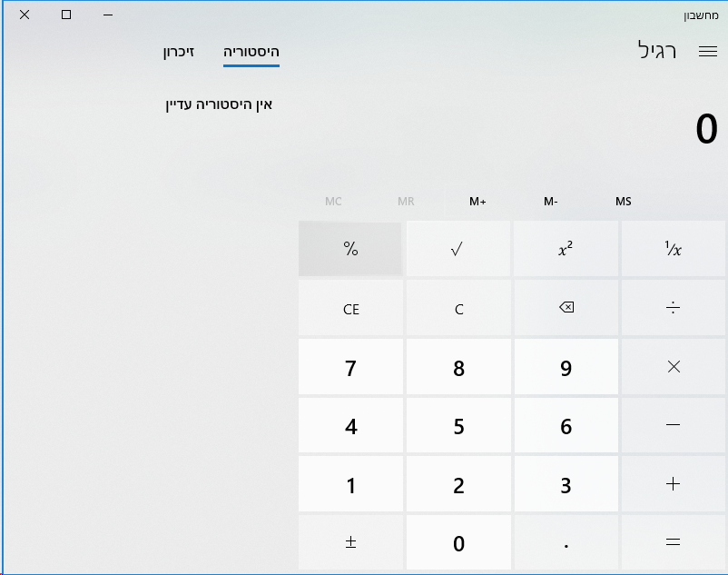Click the MC memory clear button

(333, 201)
